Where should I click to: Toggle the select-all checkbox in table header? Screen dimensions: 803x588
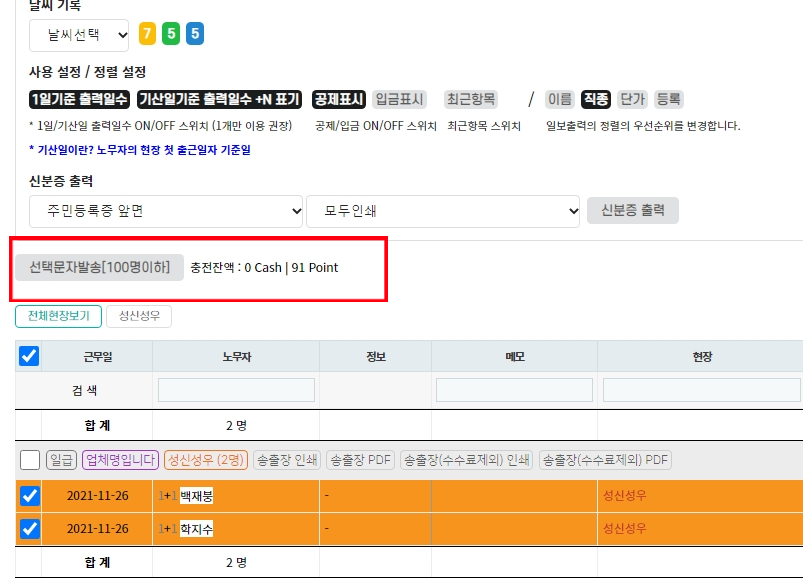(x=30, y=356)
